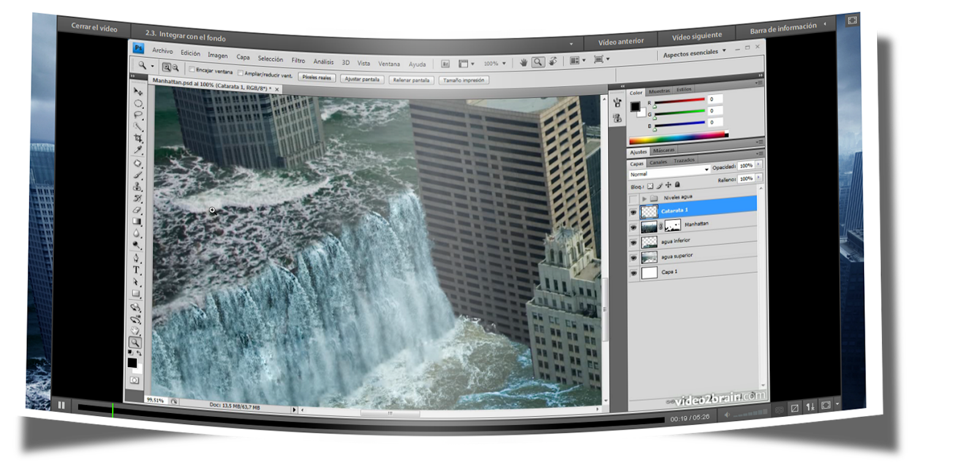Switch to the Máscaras tab
The width and height of the screenshot is (980, 462).
click(663, 150)
